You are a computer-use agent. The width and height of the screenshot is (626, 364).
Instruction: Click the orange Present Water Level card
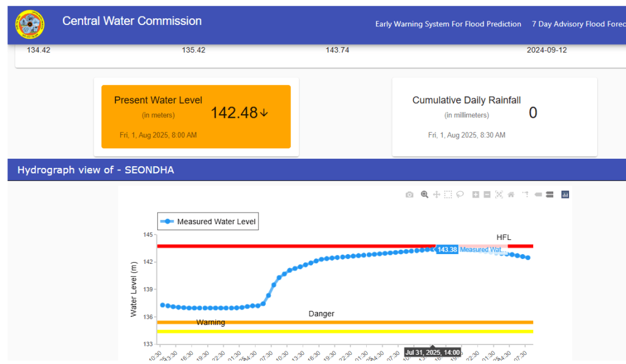tap(196, 116)
